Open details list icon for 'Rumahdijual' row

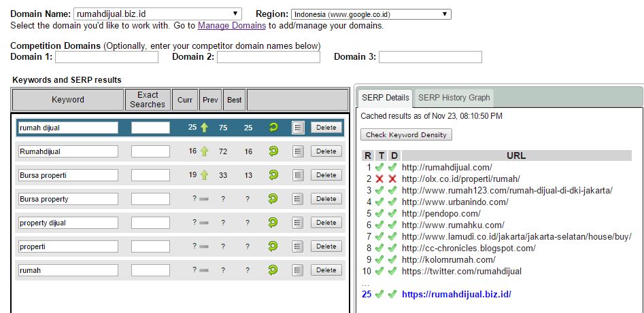tap(298, 151)
